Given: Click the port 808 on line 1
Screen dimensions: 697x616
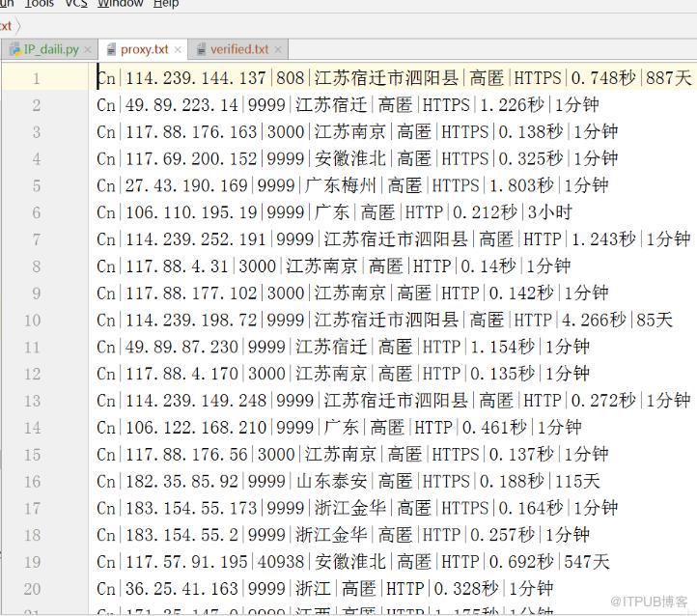Looking at the screenshot, I should coord(290,78).
